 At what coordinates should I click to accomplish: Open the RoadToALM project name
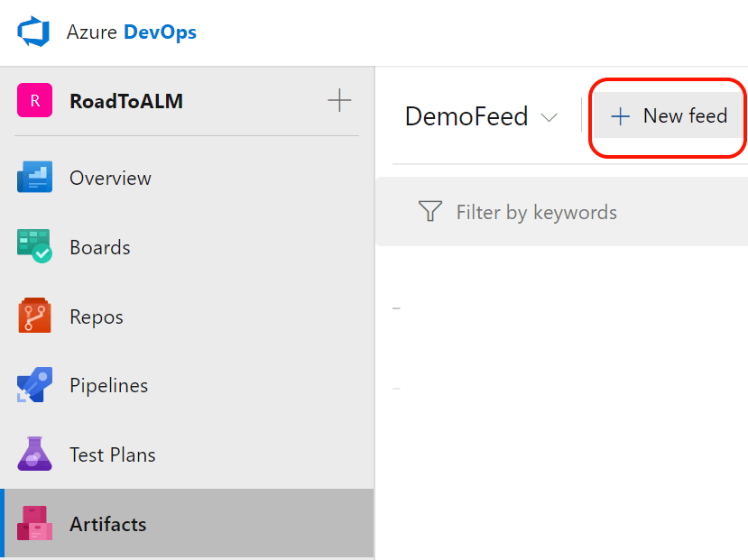point(126,101)
